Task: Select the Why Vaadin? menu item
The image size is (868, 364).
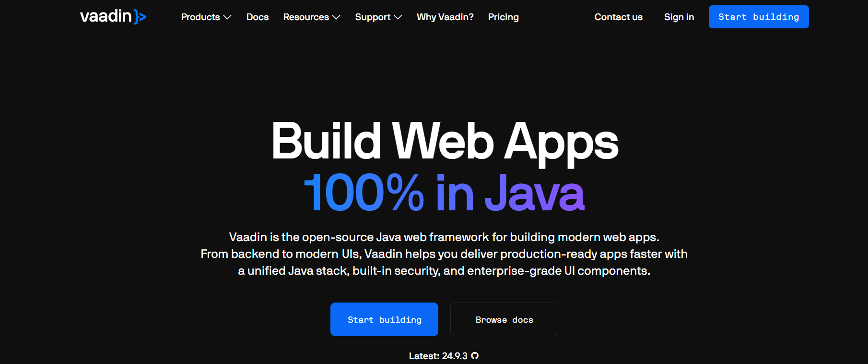Action: [445, 17]
